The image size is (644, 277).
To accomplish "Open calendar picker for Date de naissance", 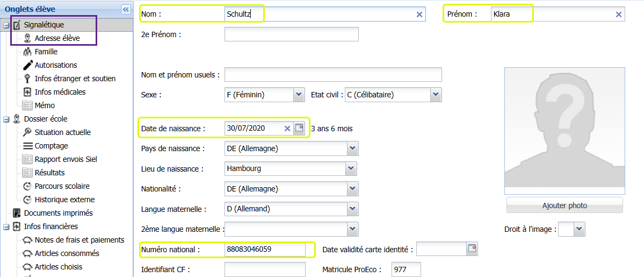I will (x=299, y=128).
